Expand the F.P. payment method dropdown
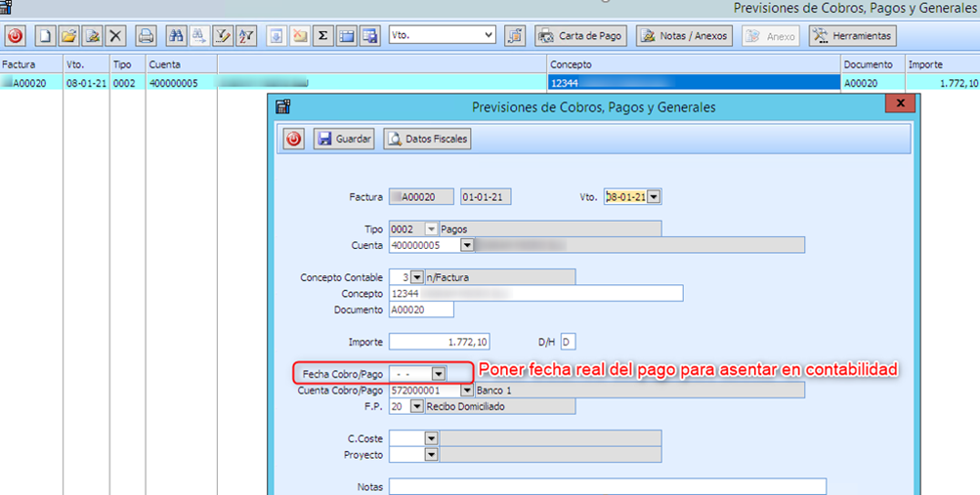The image size is (980, 495). [x=417, y=406]
